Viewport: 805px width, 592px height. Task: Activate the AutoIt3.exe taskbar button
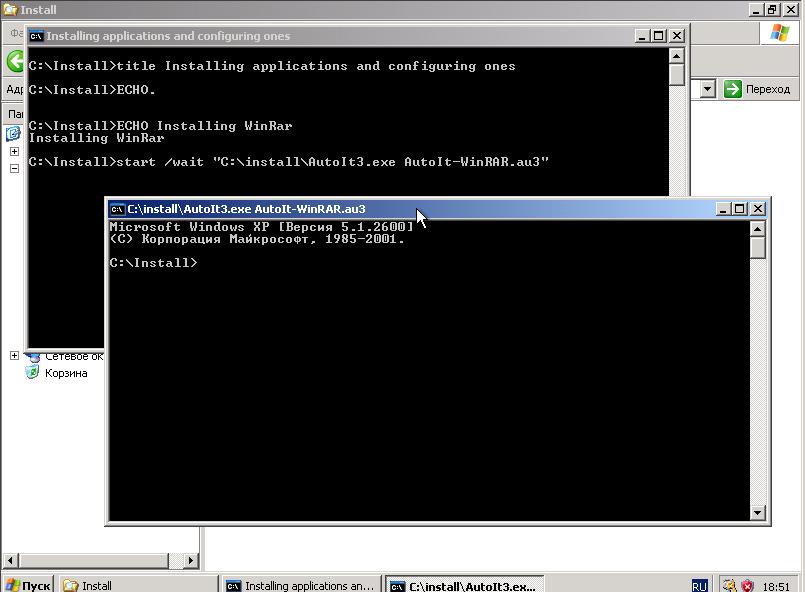point(464,585)
